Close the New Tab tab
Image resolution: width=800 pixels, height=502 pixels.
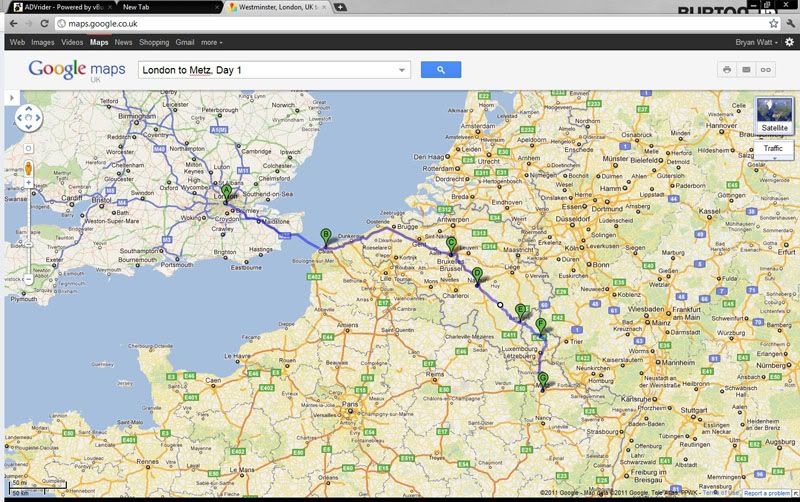coord(217,8)
